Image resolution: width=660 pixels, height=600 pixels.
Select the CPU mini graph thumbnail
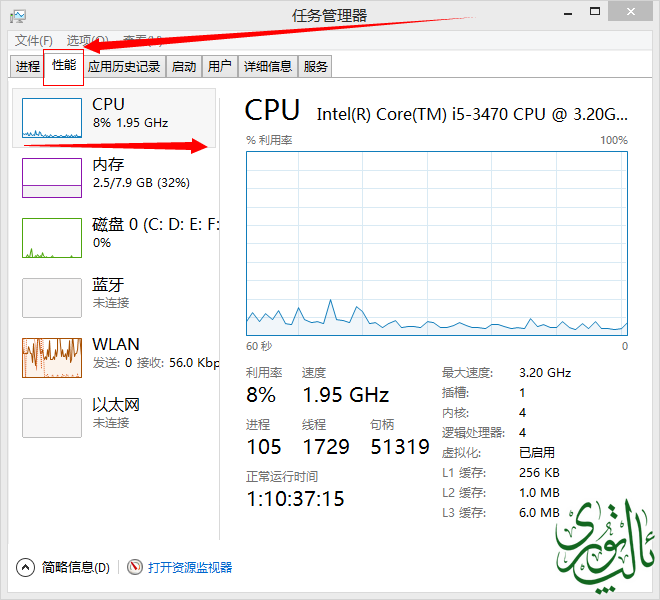coord(52,118)
